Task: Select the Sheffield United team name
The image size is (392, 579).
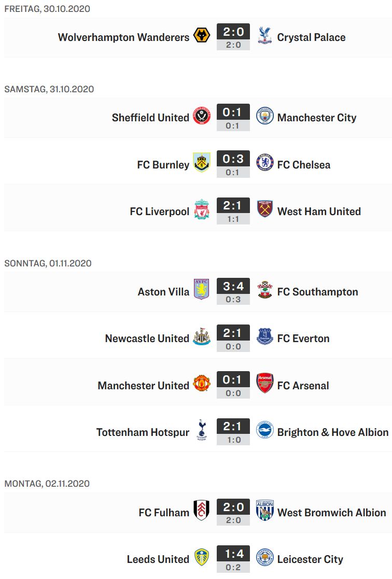Action: pyautogui.click(x=150, y=118)
